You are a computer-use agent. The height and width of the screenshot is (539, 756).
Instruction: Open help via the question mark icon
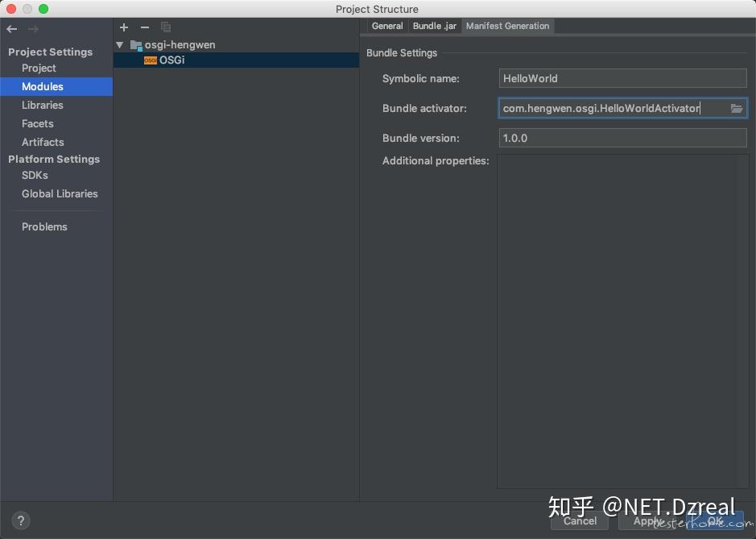20,520
